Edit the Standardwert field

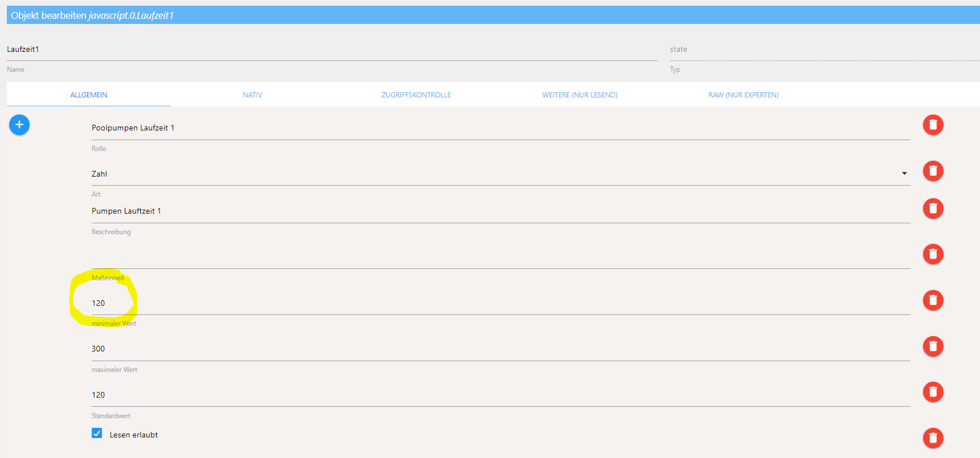[501, 395]
